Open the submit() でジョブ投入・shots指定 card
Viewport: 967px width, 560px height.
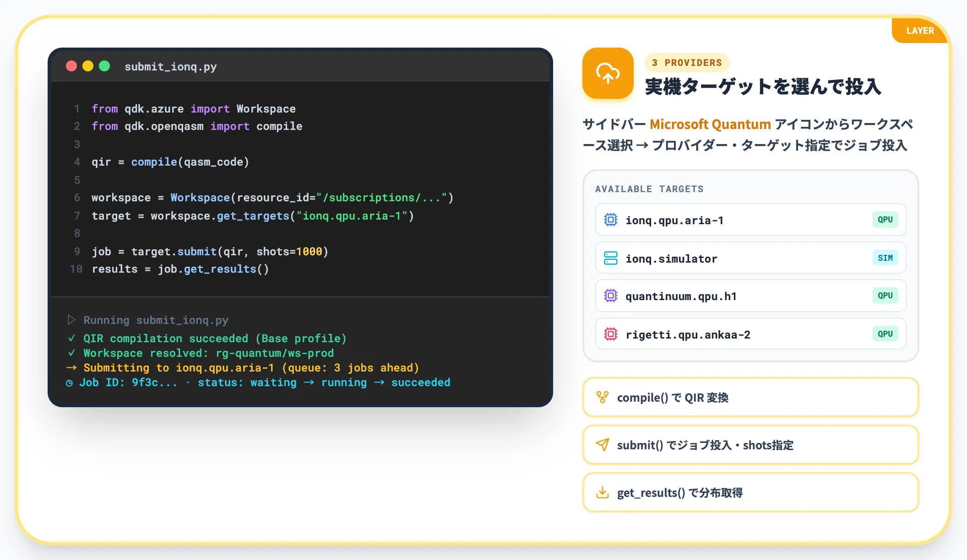(751, 445)
